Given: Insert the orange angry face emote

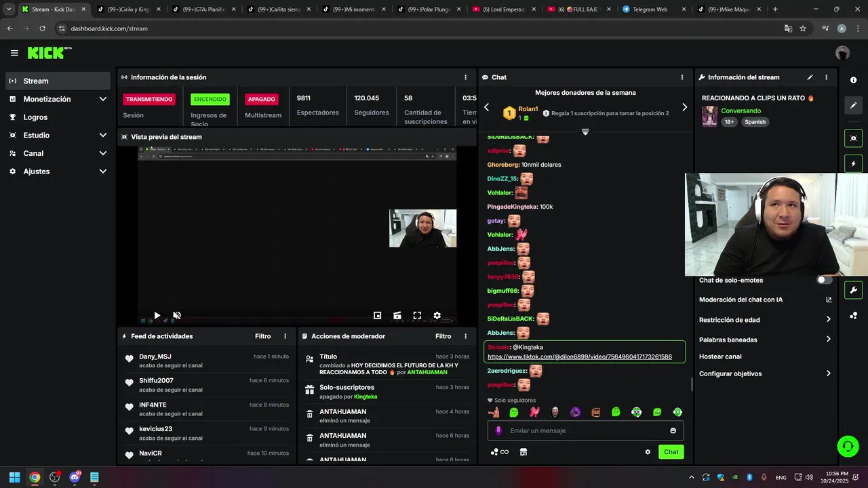Looking at the screenshot, I should 596,412.
